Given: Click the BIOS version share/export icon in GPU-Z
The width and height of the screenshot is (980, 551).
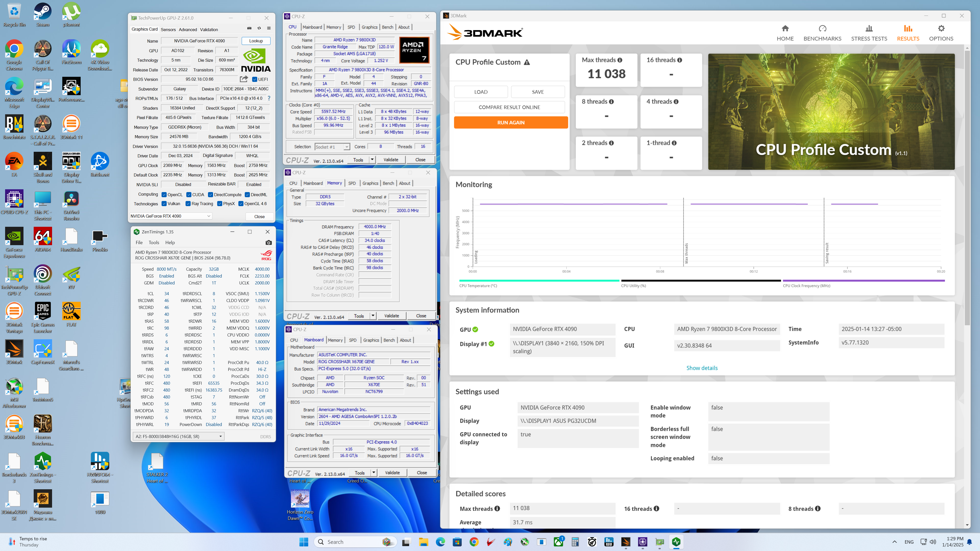Looking at the screenshot, I should pos(244,79).
